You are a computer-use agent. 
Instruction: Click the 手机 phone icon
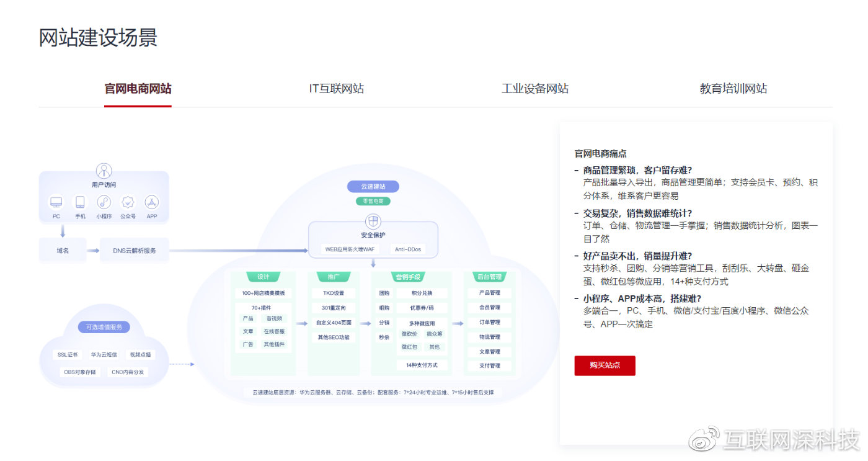tap(80, 202)
